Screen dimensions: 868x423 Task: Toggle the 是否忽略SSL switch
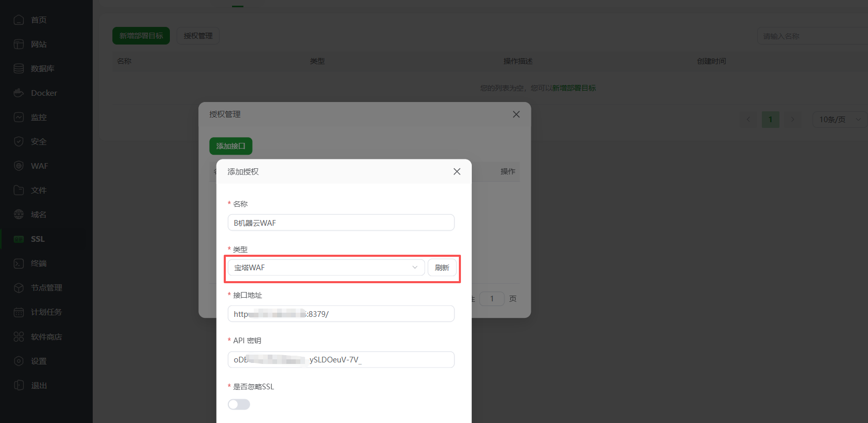239,404
